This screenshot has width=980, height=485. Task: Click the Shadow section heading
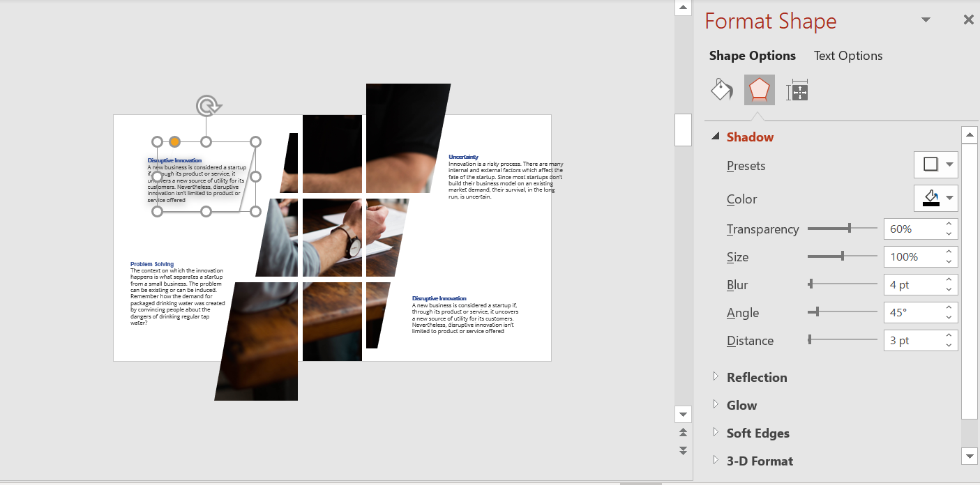point(750,137)
